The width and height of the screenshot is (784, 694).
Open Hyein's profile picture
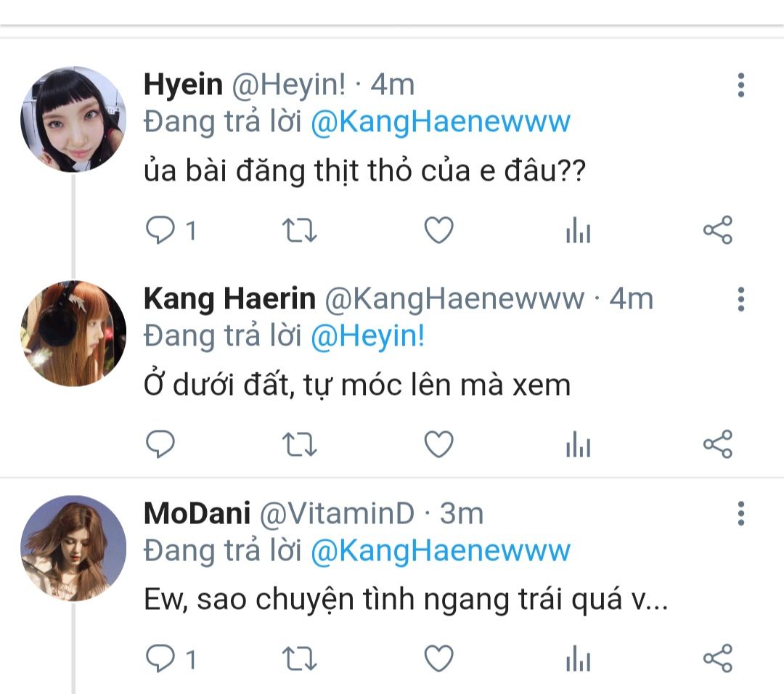pos(73,119)
